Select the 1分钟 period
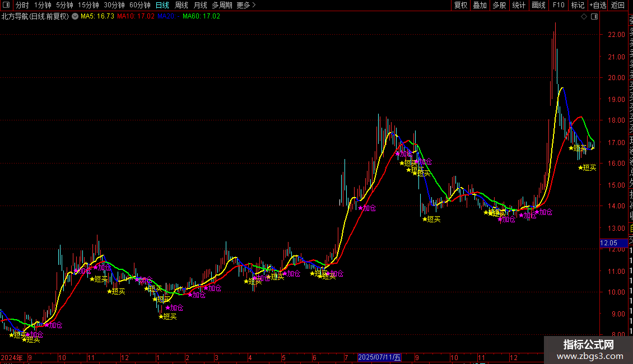This screenshot has width=633, height=364. pos(43,5)
